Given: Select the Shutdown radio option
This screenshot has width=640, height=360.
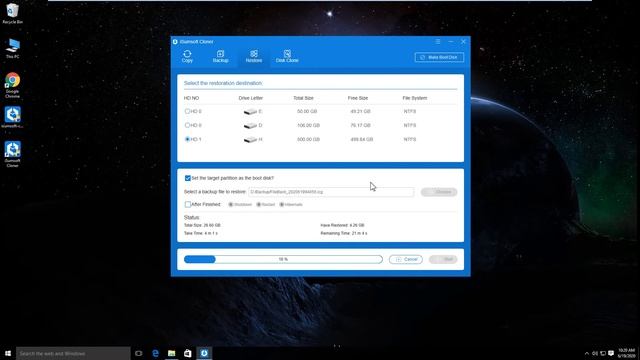Looking at the screenshot, I should click(231, 204).
